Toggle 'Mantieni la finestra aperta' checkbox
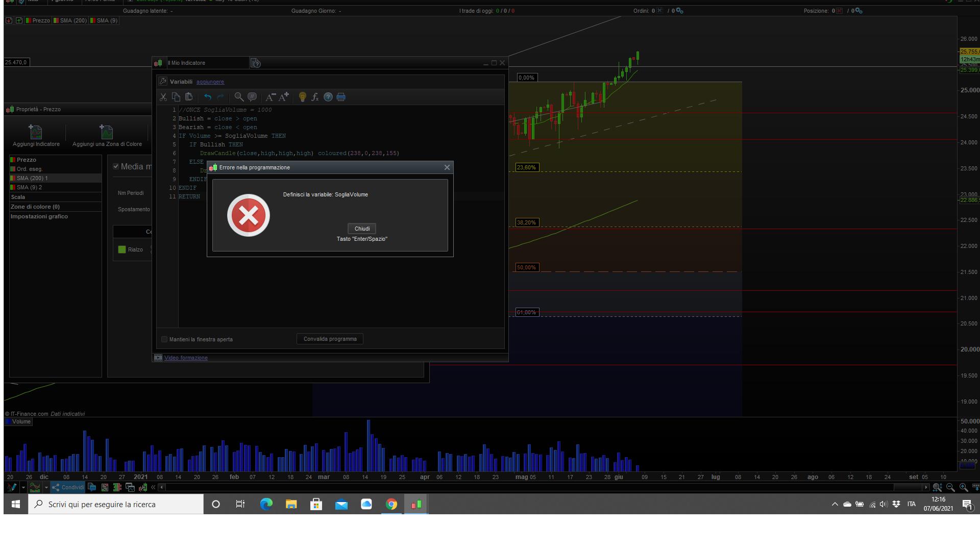The image size is (980, 551). [164, 339]
